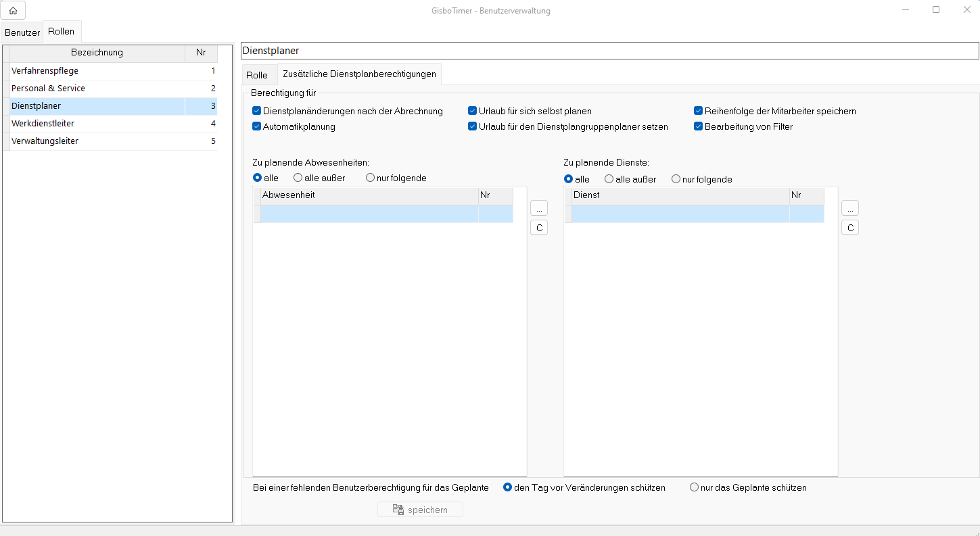Clear absence list with the C button
The height and width of the screenshot is (536, 980).
click(x=539, y=228)
